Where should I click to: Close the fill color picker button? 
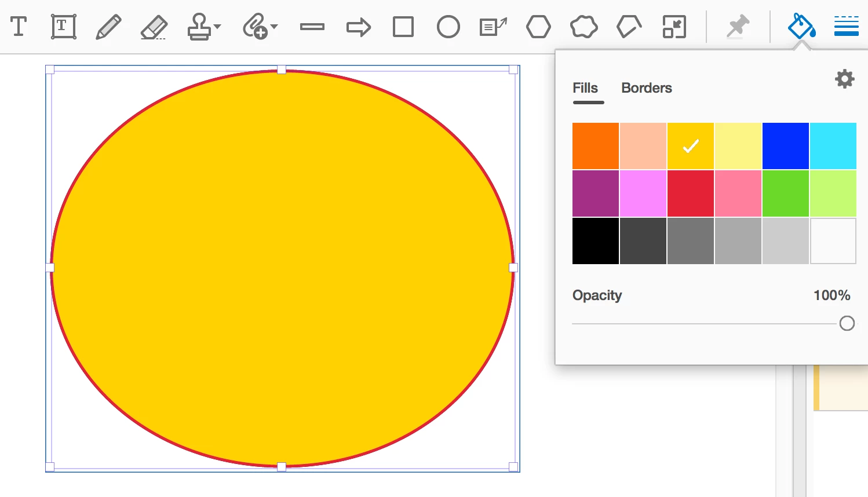click(x=801, y=27)
